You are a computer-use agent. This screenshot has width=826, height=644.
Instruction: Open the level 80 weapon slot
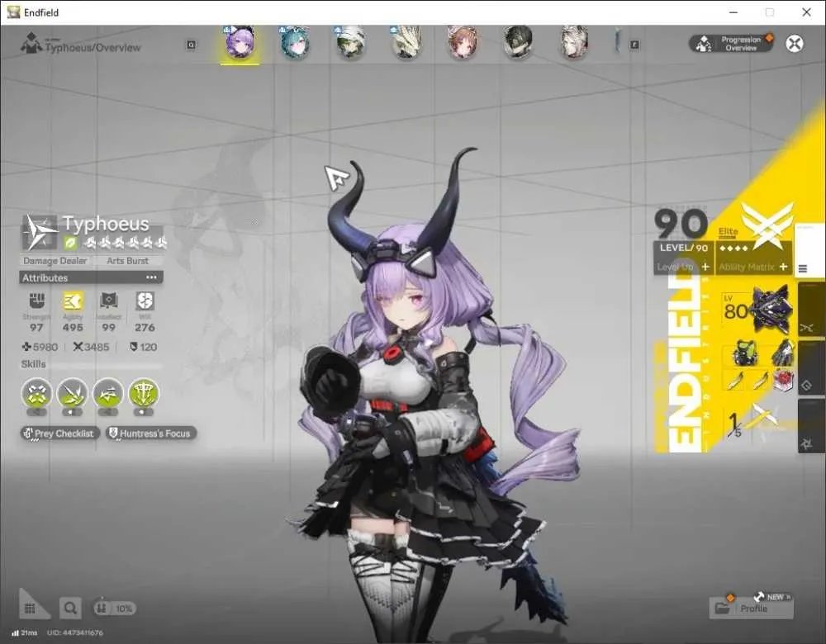[757, 310]
